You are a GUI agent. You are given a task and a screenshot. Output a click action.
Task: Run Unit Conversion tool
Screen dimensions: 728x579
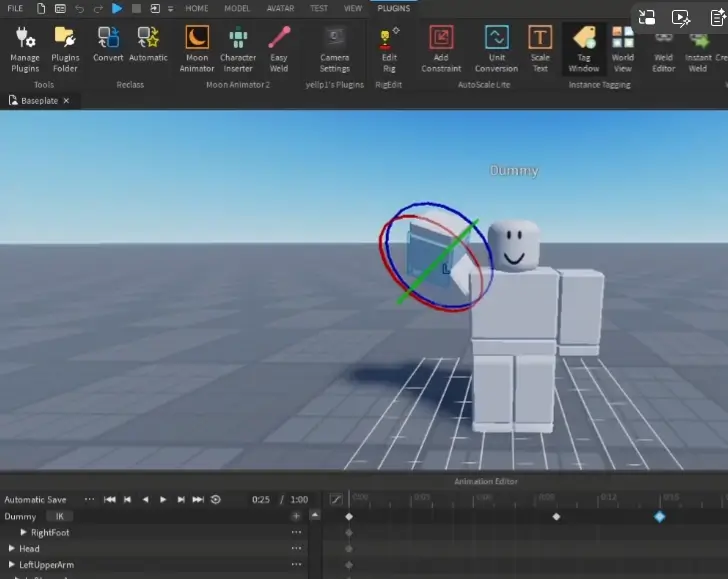pos(496,49)
